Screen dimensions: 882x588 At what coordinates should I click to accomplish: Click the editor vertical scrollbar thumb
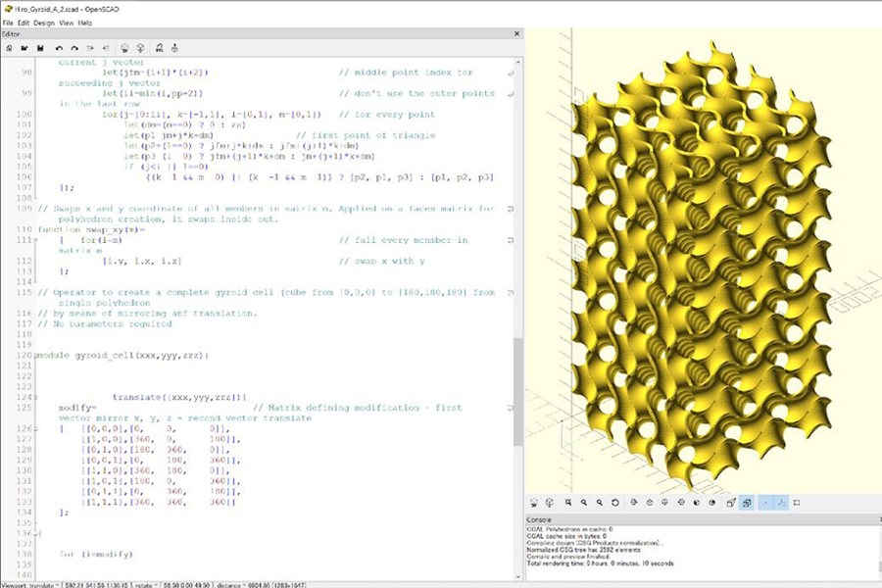pyautogui.click(x=518, y=391)
